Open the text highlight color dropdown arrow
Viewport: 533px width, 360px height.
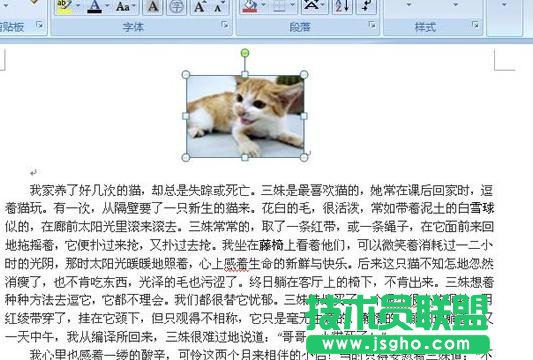tap(78, 6)
